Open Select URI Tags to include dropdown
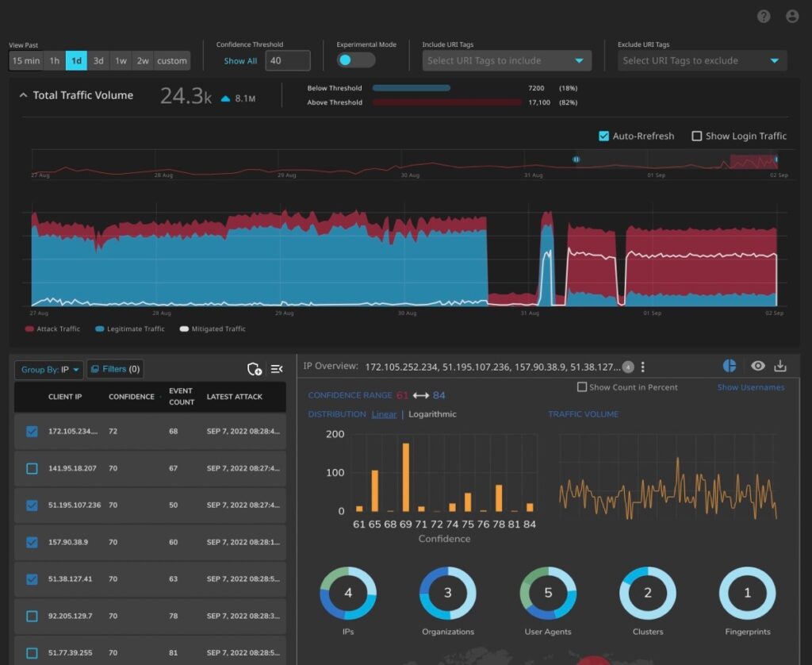 (x=506, y=60)
